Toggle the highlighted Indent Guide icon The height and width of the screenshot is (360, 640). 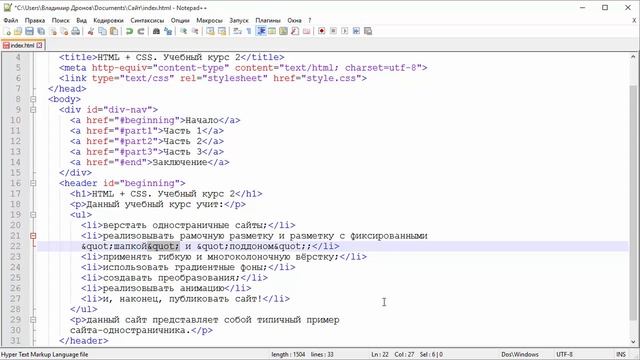261,31
